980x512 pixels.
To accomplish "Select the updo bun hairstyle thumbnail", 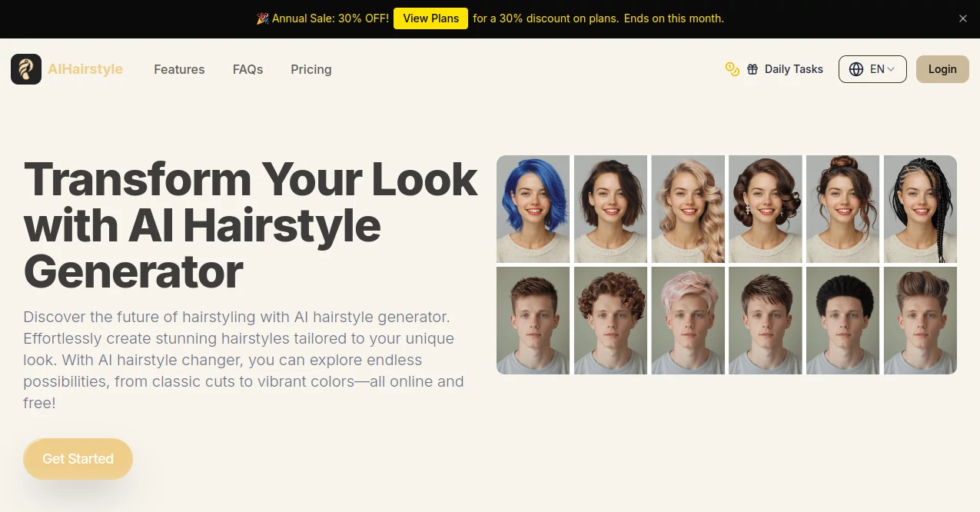I will (842, 208).
